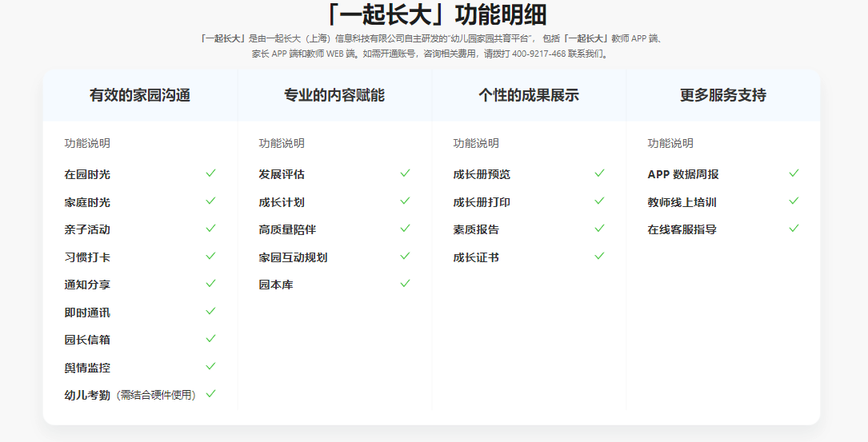
Task: Click the checkmark beside 成长册打印
Action: [599, 201]
